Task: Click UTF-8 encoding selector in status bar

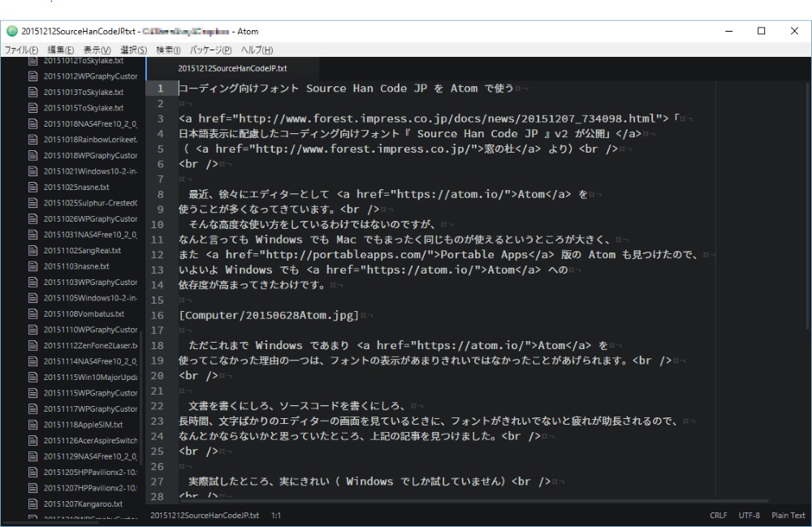Action: 749,515
